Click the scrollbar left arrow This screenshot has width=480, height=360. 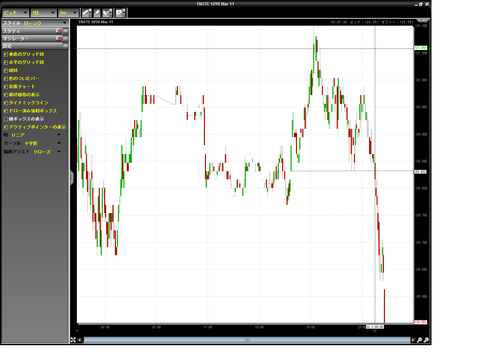coord(80,340)
